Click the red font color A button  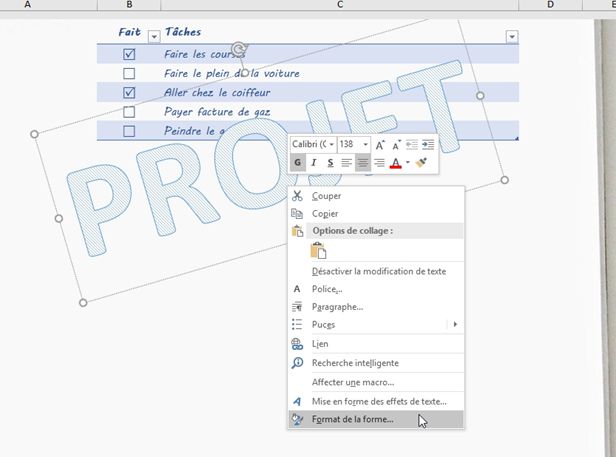pos(396,163)
